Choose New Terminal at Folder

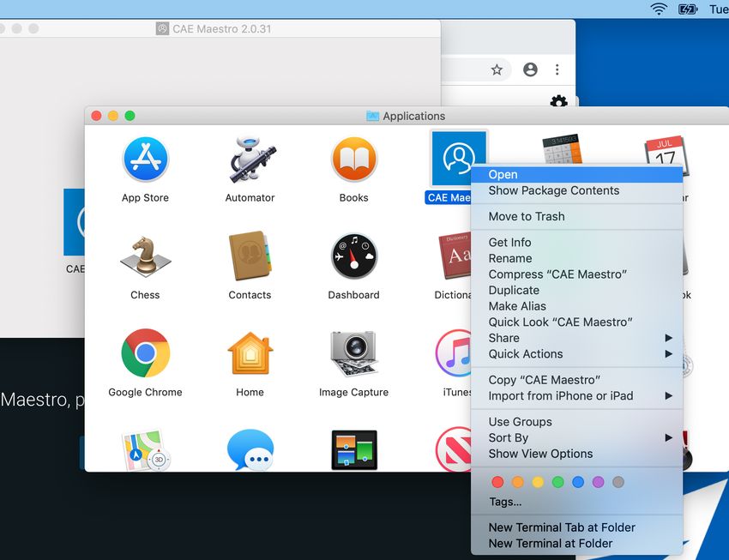click(x=576, y=543)
